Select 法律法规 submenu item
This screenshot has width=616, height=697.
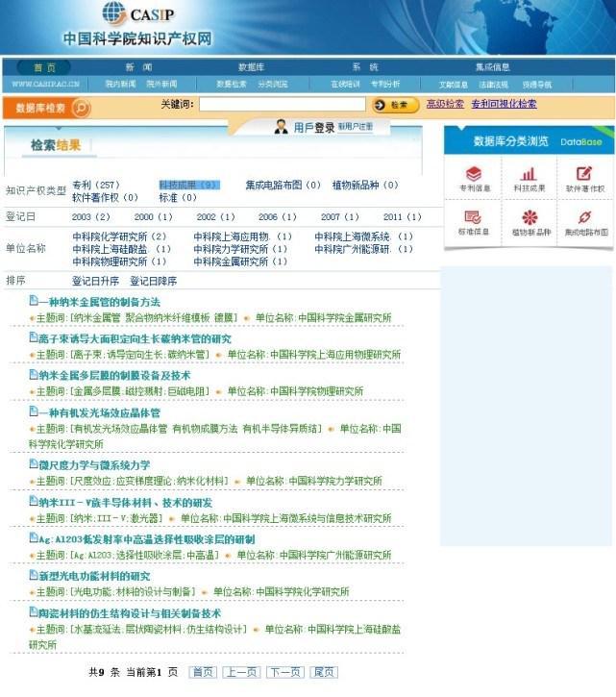click(494, 85)
